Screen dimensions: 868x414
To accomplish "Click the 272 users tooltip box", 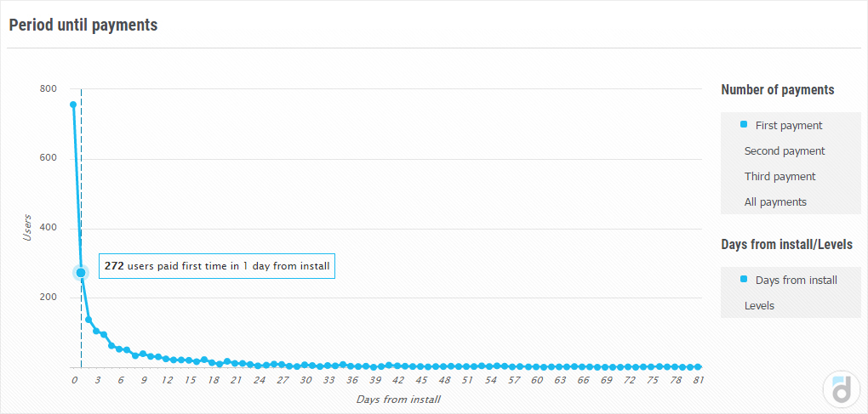I will pyautogui.click(x=217, y=266).
